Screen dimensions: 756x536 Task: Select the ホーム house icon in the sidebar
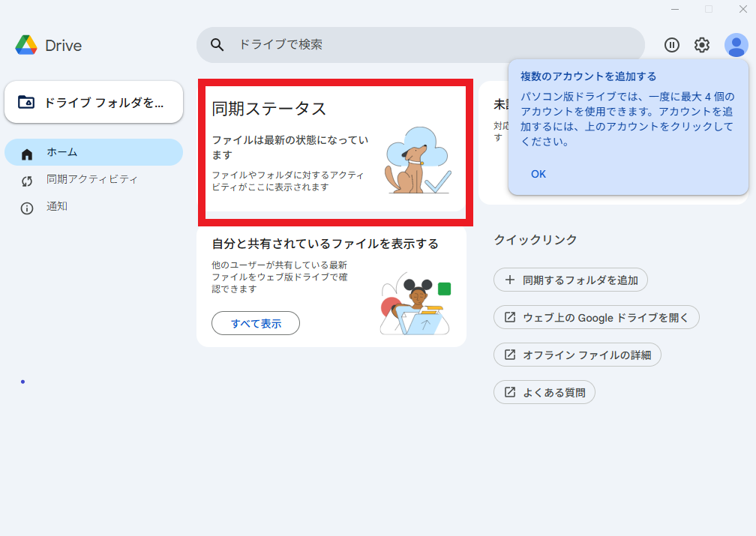click(27, 152)
